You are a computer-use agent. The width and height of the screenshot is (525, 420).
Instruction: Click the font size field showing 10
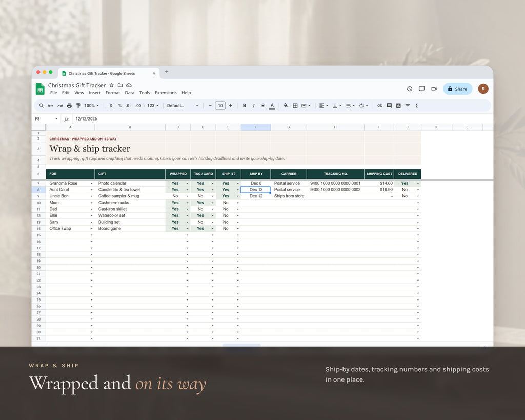pyautogui.click(x=220, y=106)
